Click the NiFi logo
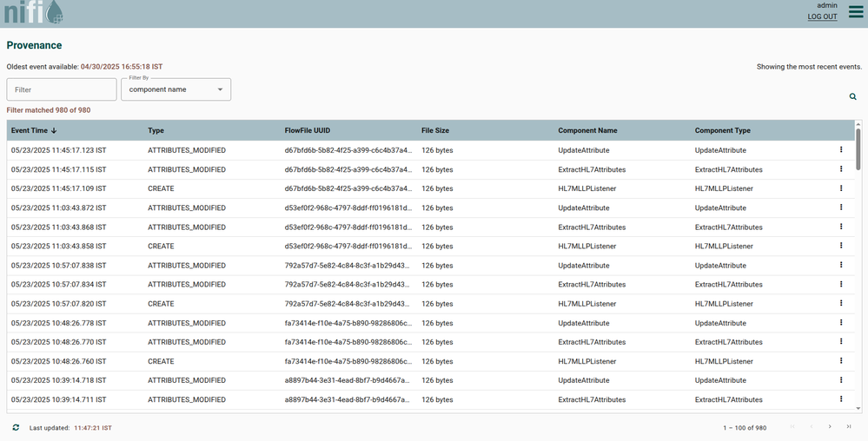Screen dimensions: 868x441 (x=33, y=12)
